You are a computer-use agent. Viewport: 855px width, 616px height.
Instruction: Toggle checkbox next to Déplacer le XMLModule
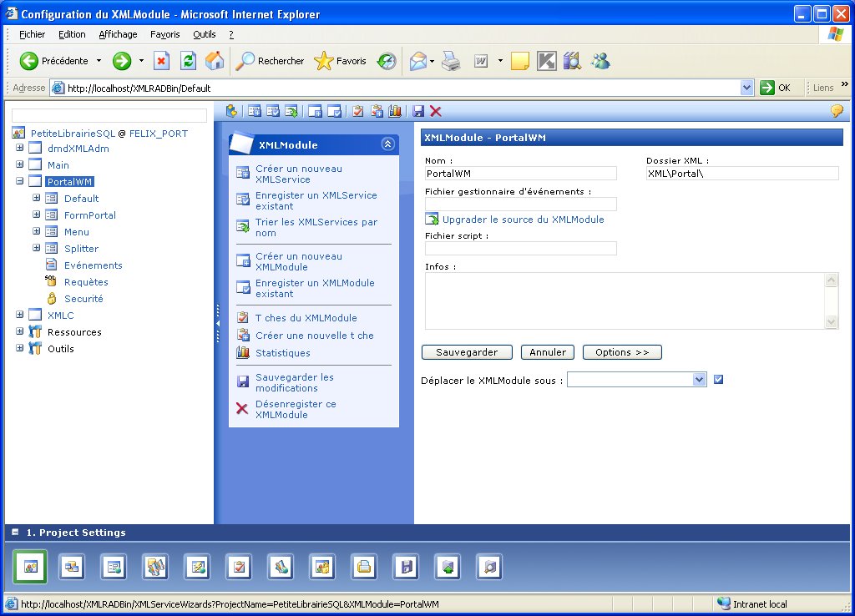point(718,380)
